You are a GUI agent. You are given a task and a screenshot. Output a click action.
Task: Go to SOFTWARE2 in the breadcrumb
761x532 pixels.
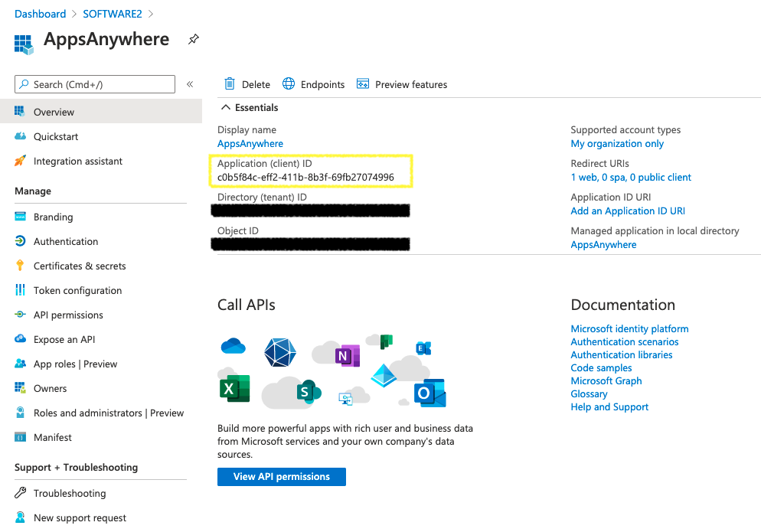point(113,14)
